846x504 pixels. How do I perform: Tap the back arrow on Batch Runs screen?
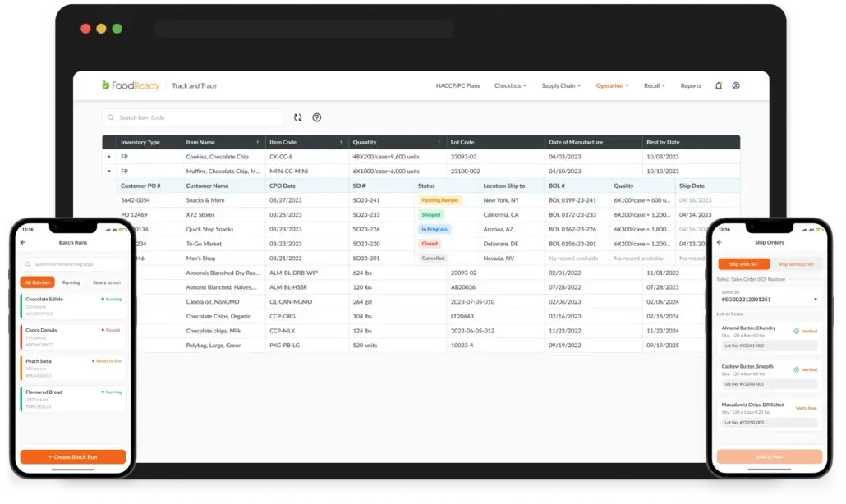tap(23, 243)
